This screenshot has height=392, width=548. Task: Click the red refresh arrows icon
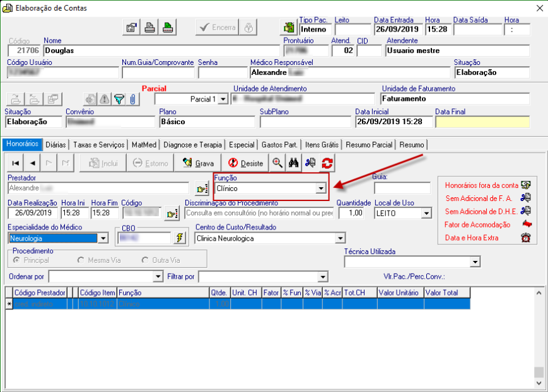click(327, 163)
